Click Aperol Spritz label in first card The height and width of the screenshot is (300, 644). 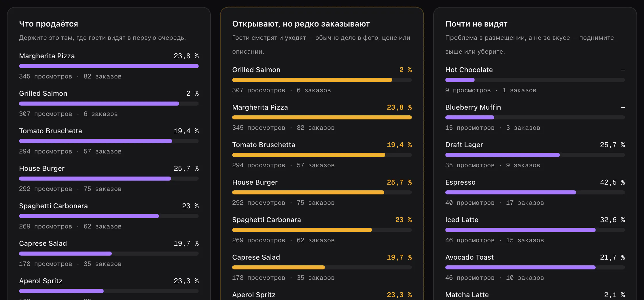[41, 281]
